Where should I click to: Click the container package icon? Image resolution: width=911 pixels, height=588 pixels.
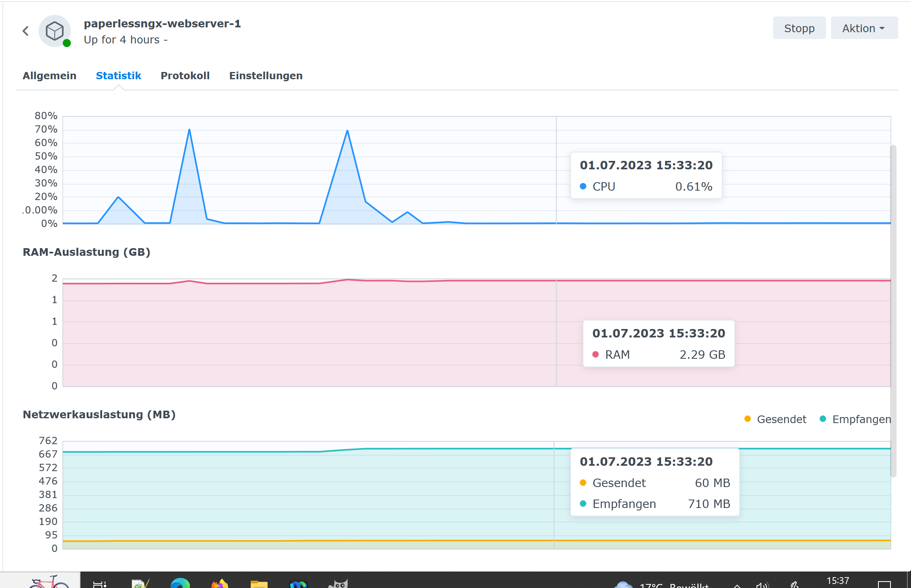click(55, 31)
